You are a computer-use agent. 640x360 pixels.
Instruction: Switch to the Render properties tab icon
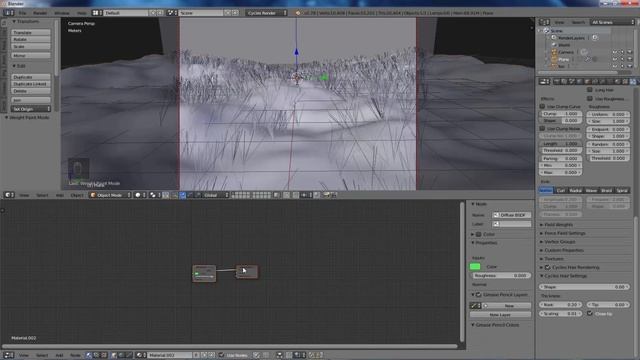tap(557, 82)
